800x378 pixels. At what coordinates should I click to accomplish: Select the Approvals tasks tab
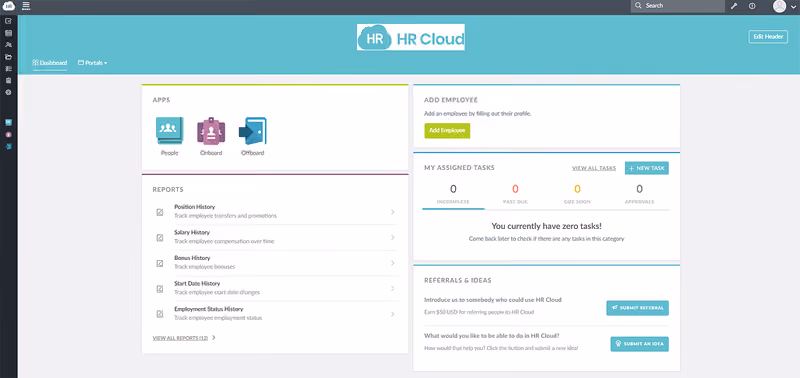[x=639, y=194]
